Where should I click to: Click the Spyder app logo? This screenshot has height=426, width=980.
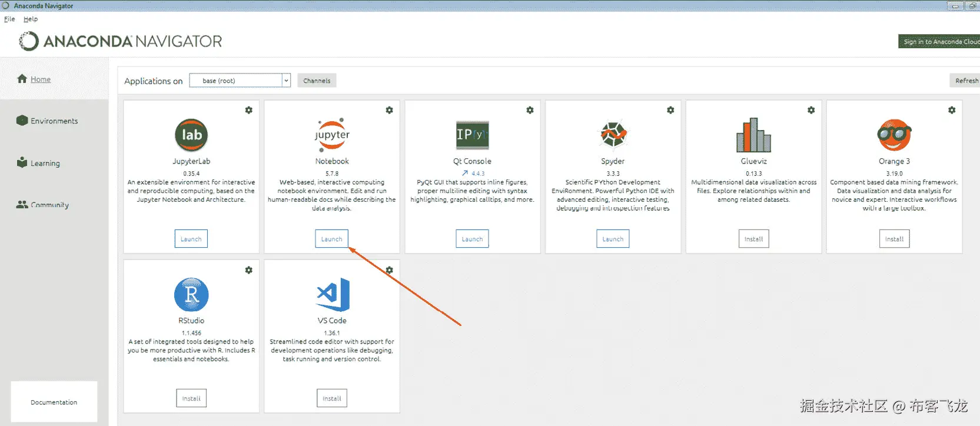pos(613,135)
